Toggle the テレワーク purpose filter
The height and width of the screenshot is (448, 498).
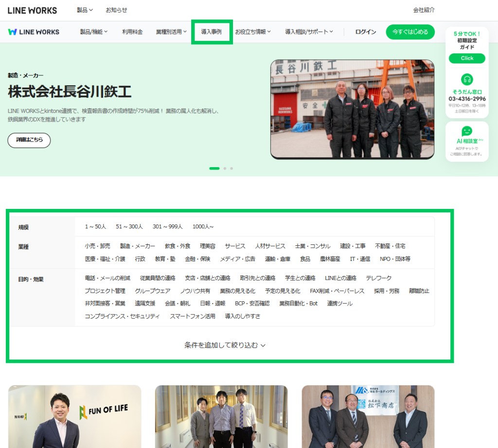[x=378, y=278]
